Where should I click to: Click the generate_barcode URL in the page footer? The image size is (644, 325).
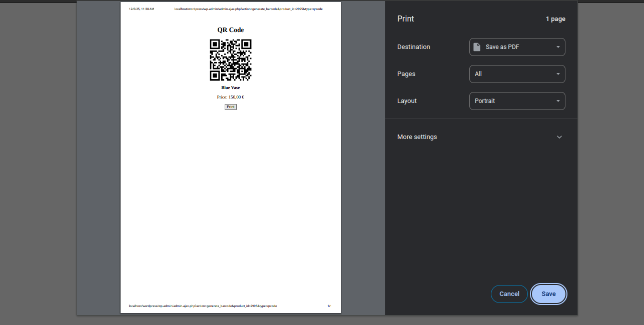(202, 305)
